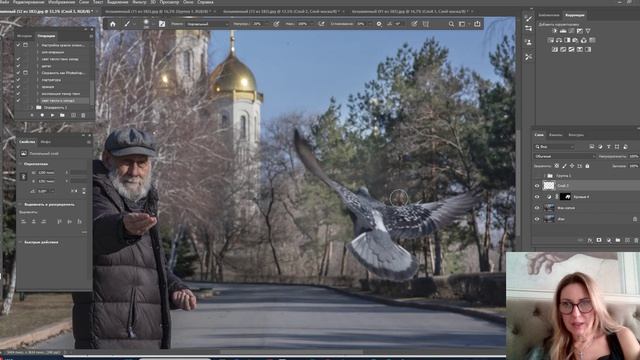The height and width of the screenshot is (360, 640).
Task: Toggle the Brush Settings panel button in options bar
Action: click(x=162, y=24)
